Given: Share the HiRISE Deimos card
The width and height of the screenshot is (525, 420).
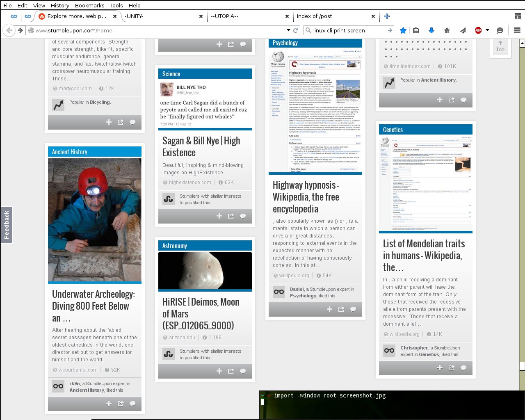Looking at the screenshot, I should (231, 371).
